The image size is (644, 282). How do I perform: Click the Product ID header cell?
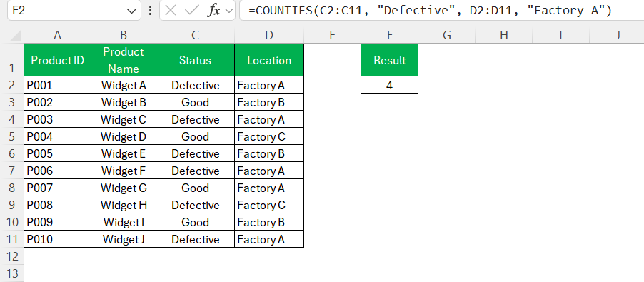pyautogui.click(x=58, y=60)
